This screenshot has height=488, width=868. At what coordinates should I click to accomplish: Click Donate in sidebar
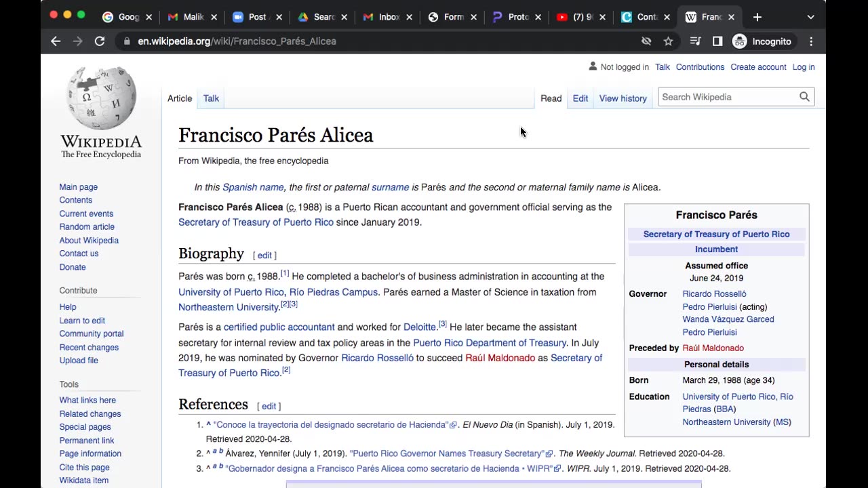point(73,267)
